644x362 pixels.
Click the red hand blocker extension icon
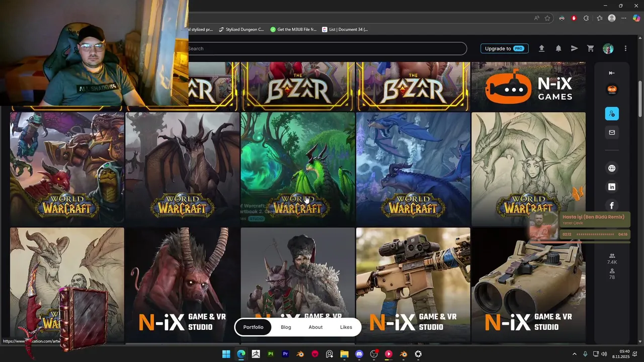574,18
